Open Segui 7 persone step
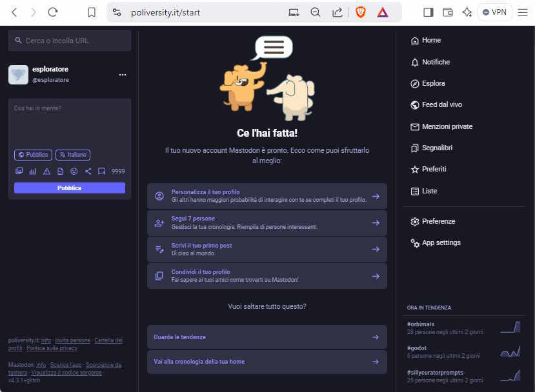The image size is (535, 392). (x=267, y=222)
